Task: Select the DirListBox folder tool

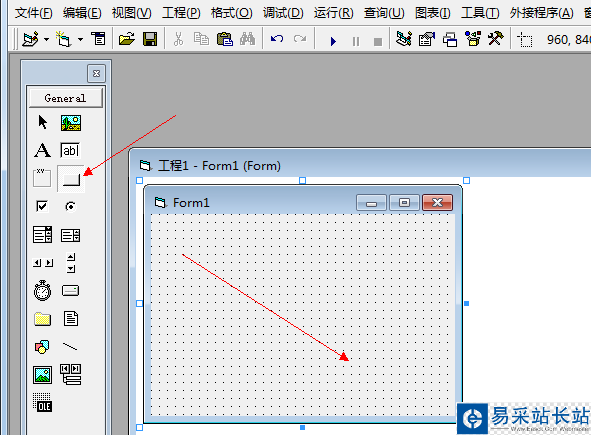Action: point(43,319)
